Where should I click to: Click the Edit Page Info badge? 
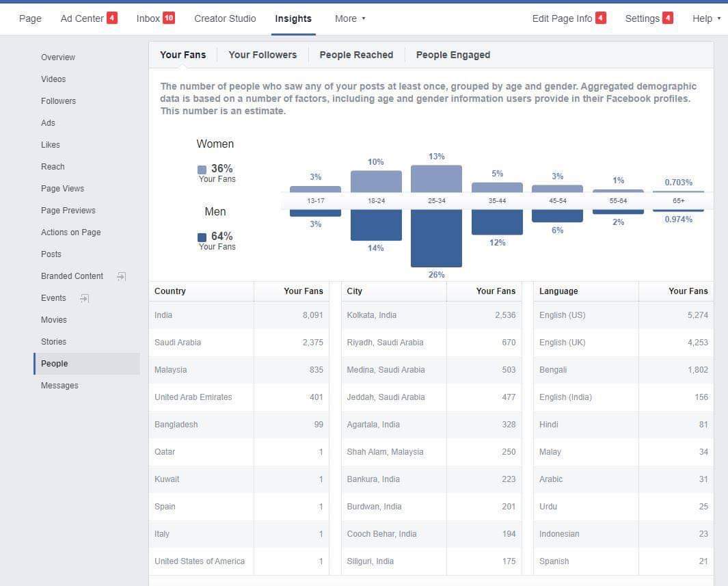coord(601,18)
